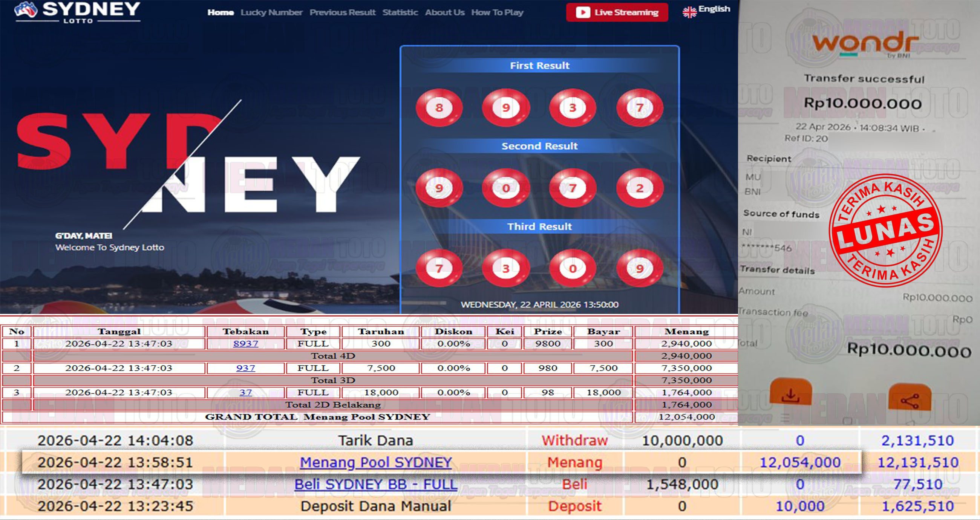Click the Prize column header
The image size is (980, 520).
[548, 331]
